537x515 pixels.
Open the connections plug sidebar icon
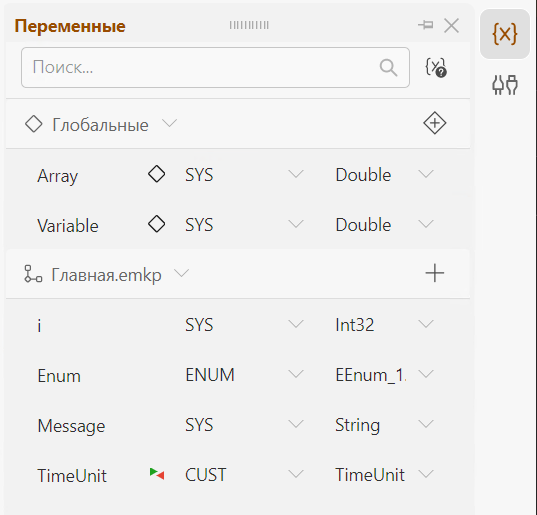coord(505,85)
